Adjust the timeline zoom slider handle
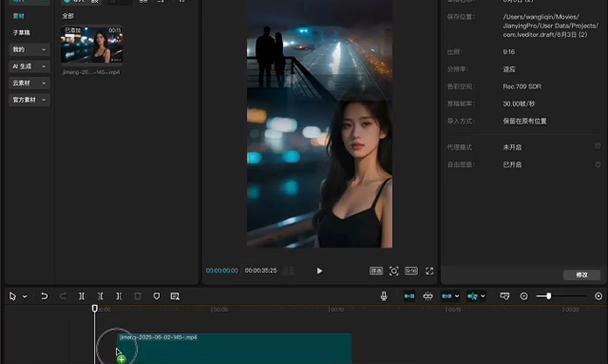The width and height of the screenshot is (608, 364). point(549,296)
